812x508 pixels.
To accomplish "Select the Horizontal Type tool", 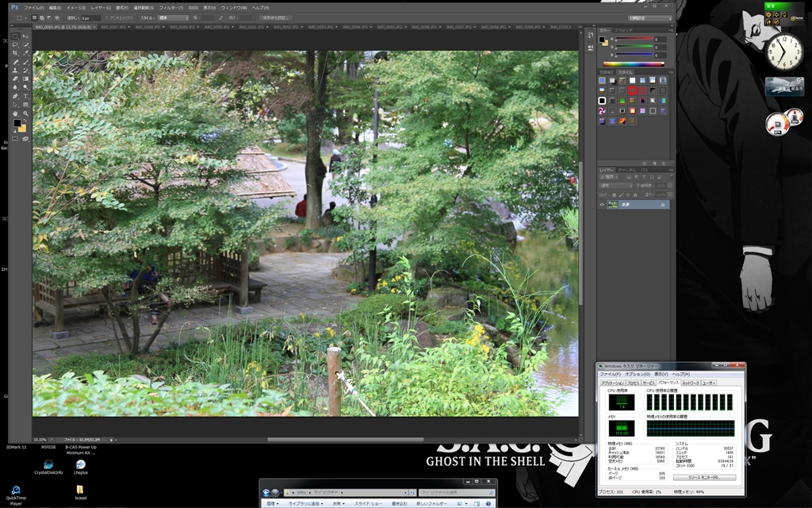I will point(25,96).
